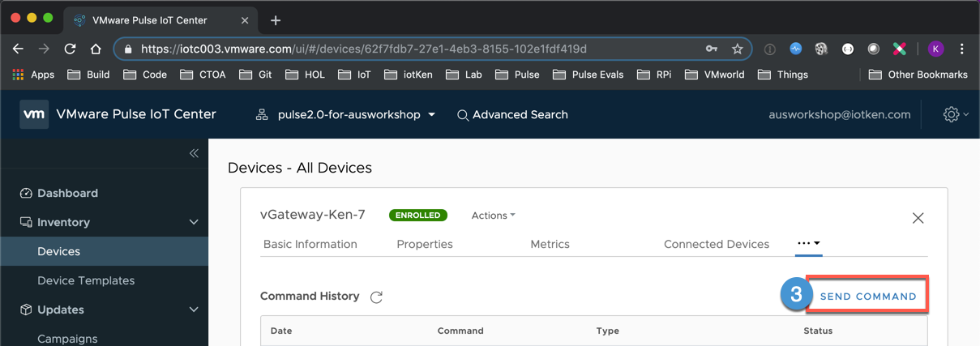Viewport: 980px width, 346px height.
Task: Click the fingerprint extension icon
Action: click(821, 49)
